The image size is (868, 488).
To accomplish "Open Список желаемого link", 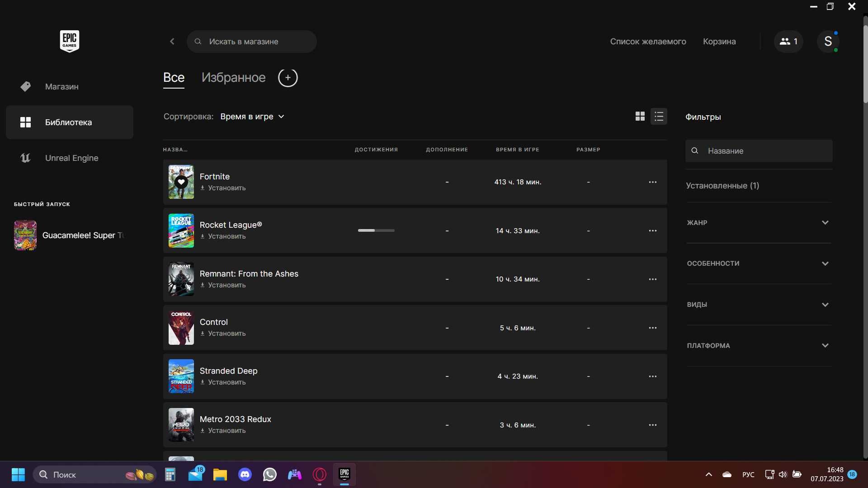I will click(x=648, y=42).
